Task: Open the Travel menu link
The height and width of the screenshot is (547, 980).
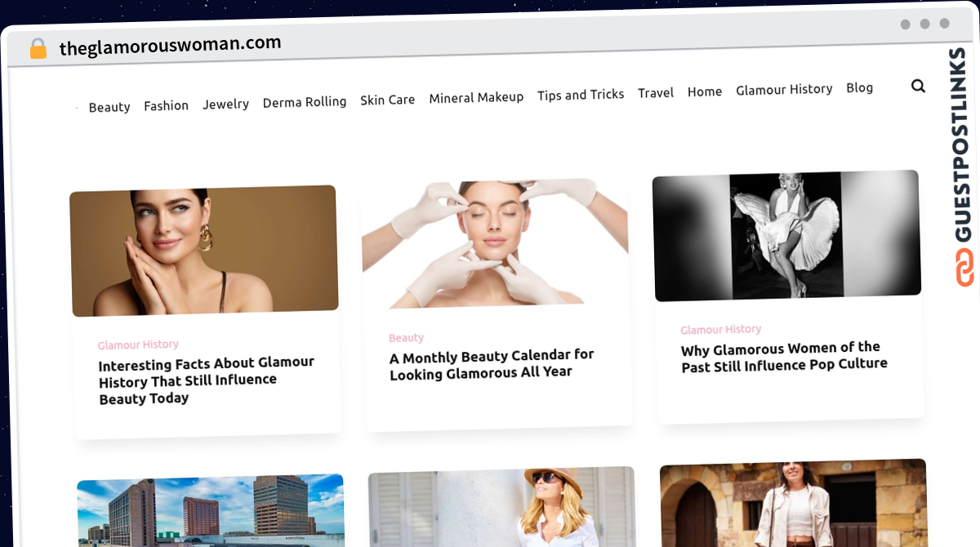Action: coord(656,93)
